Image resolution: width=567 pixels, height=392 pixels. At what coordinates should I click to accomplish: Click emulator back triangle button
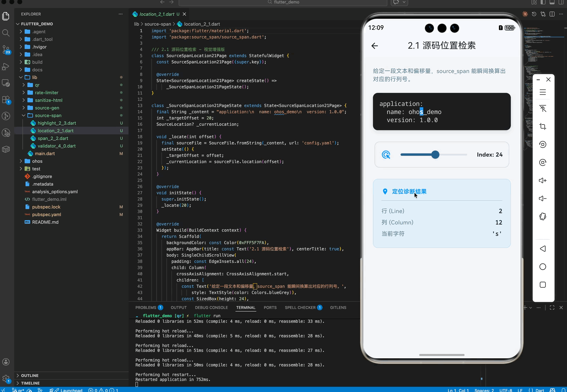543,249
